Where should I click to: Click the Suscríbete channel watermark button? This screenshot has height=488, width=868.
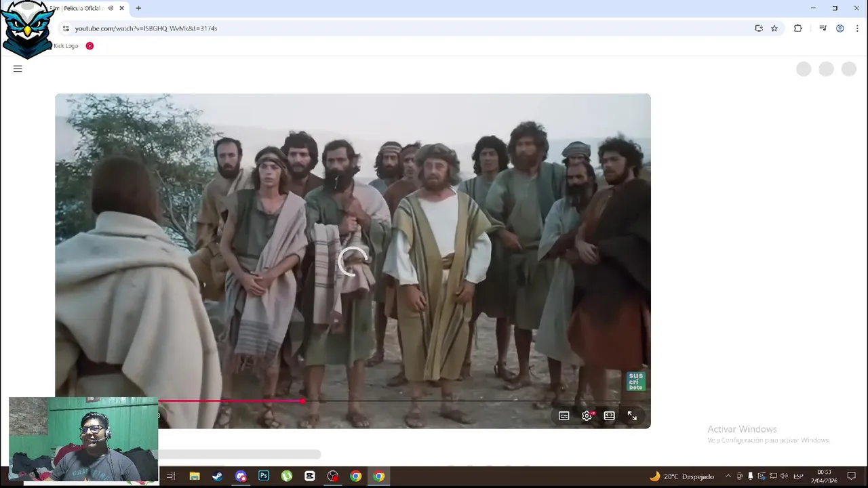pyautogui.click(x=635, y=381)
